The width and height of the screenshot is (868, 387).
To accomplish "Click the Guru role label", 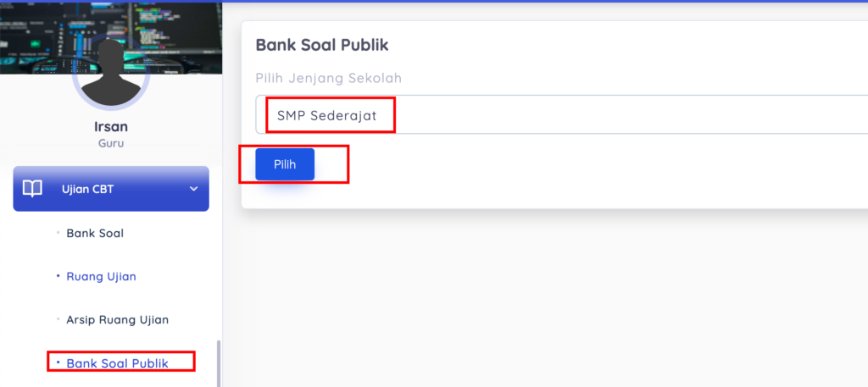I will coord(111,144).
